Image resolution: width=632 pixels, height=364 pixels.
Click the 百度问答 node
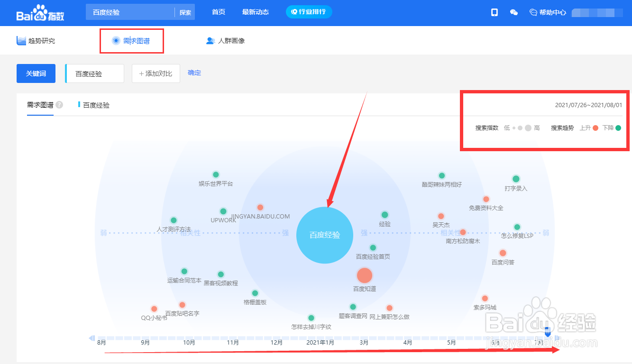(503, 253)
